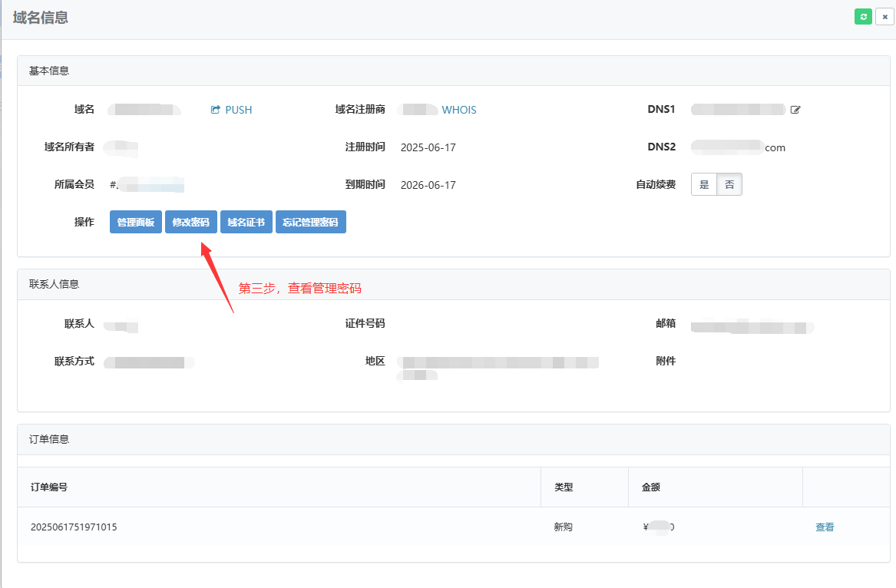Open the WHOIS lookup link
The width and height of the screenshot is (896, 588).
pyautogui.click(x=458, y=110)
